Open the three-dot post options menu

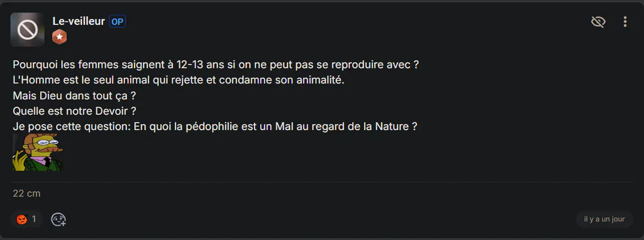click(x=625, y=22)
